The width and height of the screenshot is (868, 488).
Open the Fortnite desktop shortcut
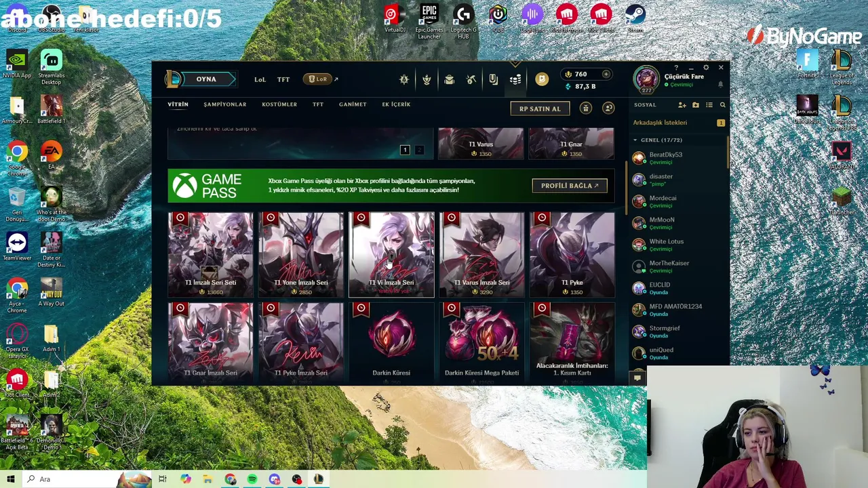click(807, 64)
